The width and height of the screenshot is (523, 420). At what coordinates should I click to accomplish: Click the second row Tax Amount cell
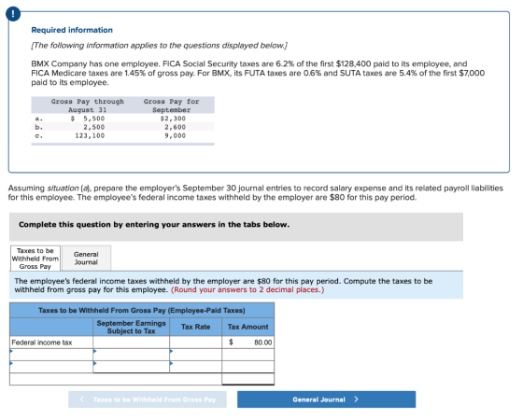247,355
